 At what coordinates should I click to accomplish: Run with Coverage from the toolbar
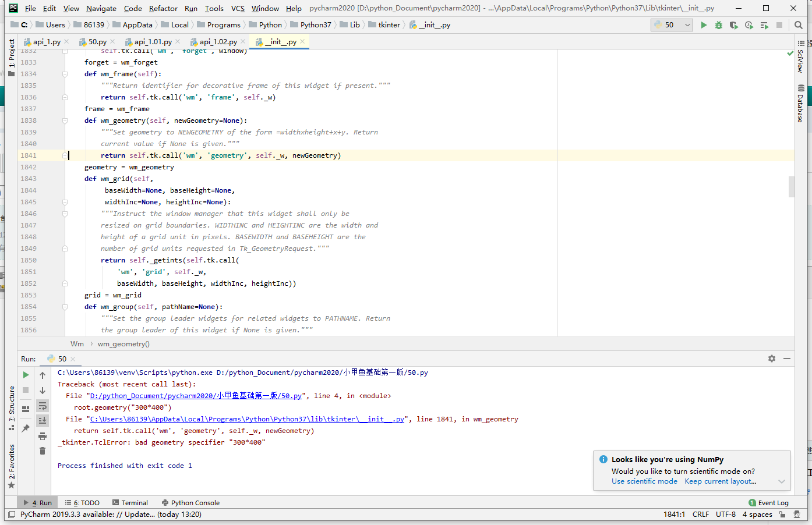[x=734, y=25]
